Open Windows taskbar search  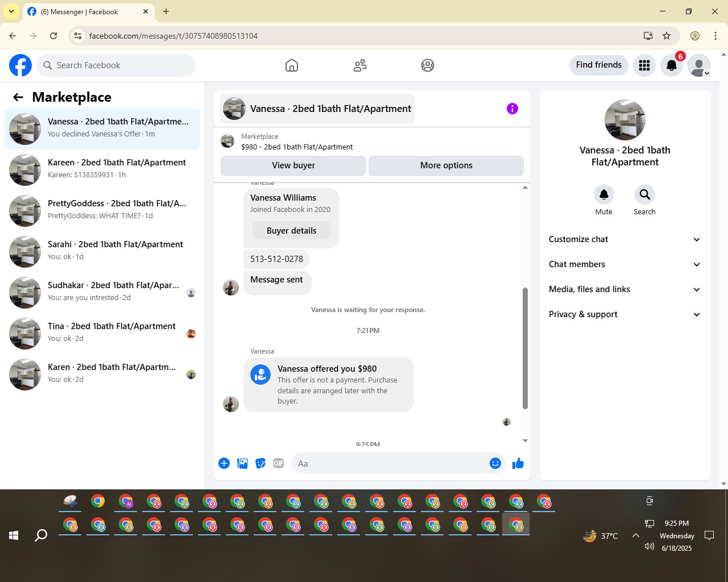41,535
